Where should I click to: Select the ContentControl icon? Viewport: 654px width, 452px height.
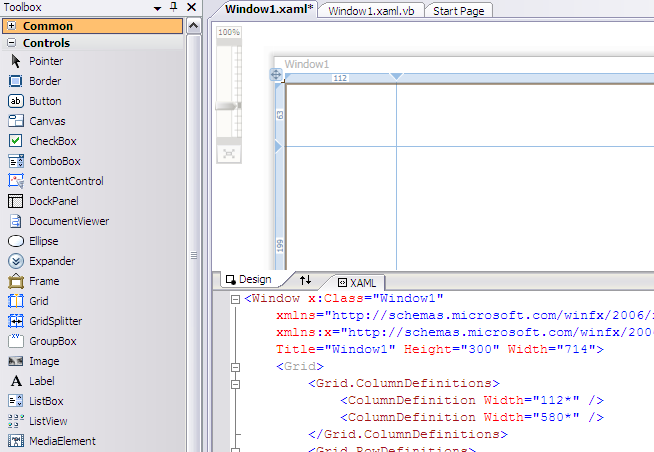(x=15, y=181)
